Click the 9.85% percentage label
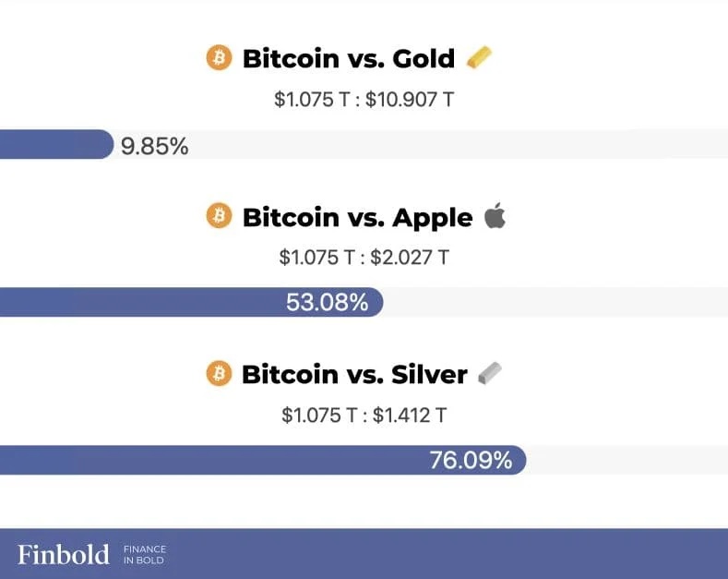The height and width of the screenshot is (579, 728). click(155, 146)
